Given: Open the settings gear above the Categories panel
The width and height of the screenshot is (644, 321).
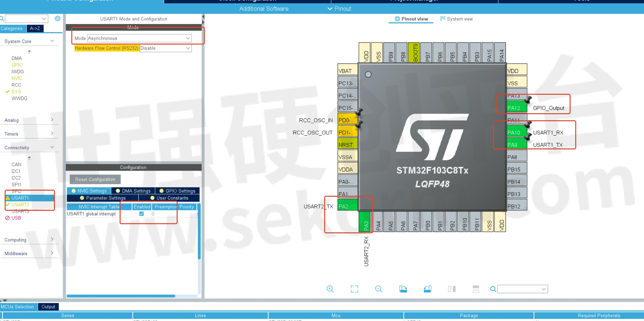Looking at the screenshot, I should 57,18.
